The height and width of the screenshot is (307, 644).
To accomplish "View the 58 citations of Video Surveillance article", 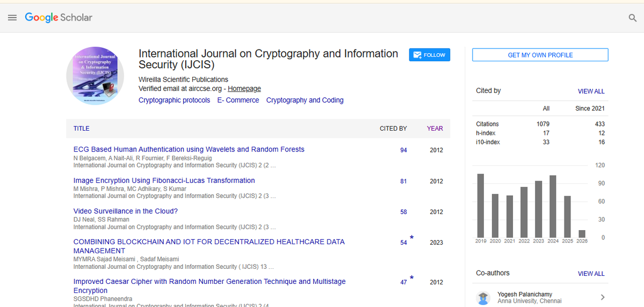I will [x=403, y=212].
